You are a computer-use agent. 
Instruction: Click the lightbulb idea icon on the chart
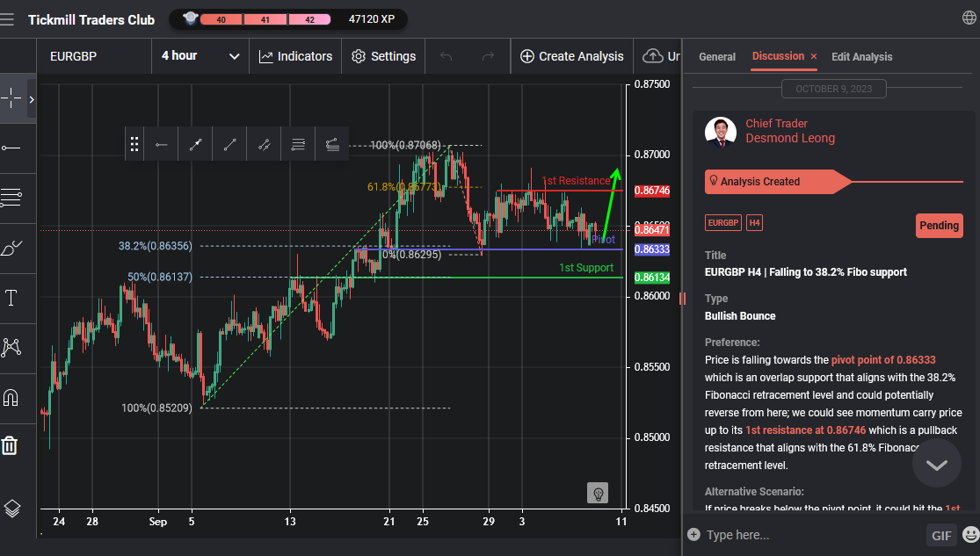coord(598,493)
